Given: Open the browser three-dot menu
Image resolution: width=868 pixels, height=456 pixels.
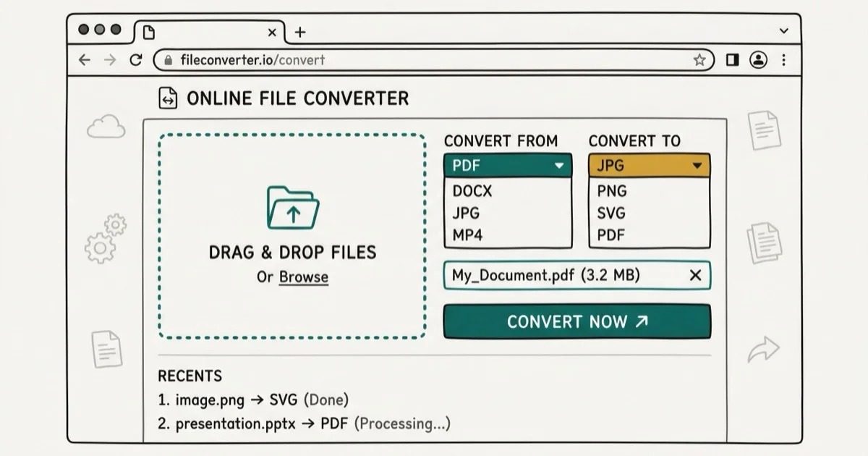Looking at the screenshot, I should point(784,60).
